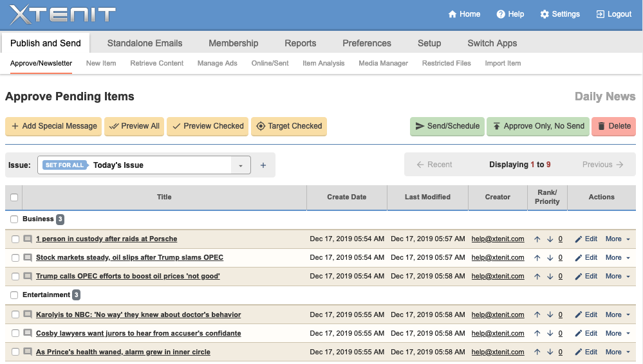Open More menu for Trump calls OPEC
Image resolution: width=643 pixels, height=364 pixels.
click(617, 277)
